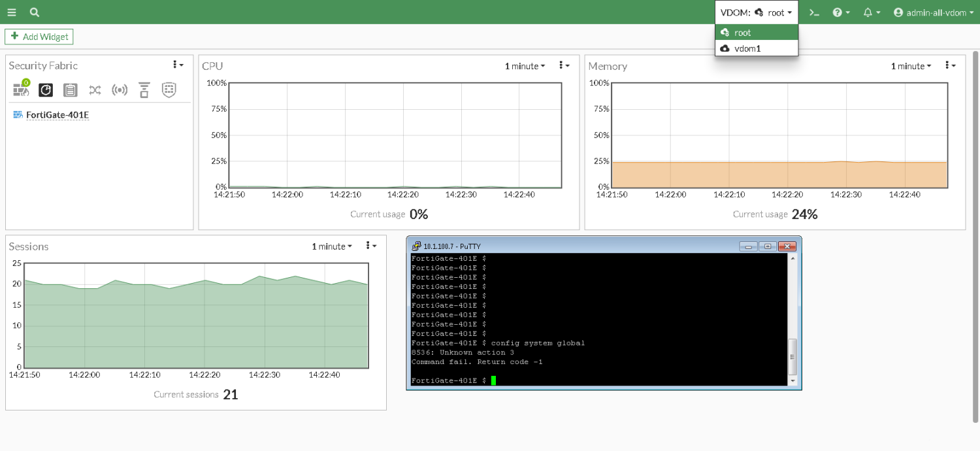This screenshot has width=980, height=451.
Task: Click the firewall icon with green badge
Action: 21,90
